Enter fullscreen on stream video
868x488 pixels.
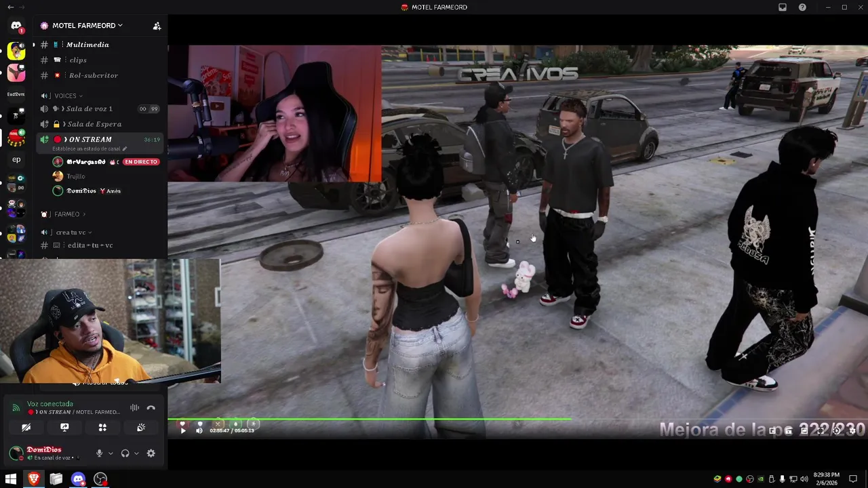pos(821,431)
